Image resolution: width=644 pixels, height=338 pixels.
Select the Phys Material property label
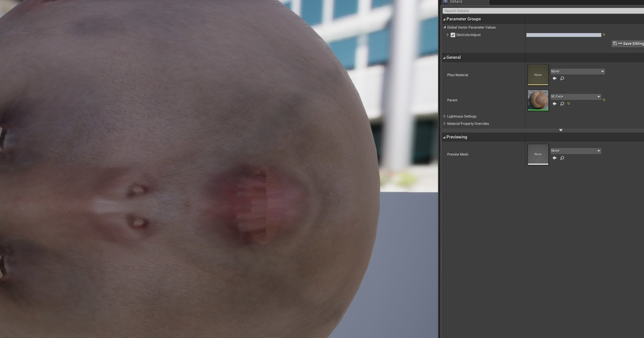[x=458, y=75]
